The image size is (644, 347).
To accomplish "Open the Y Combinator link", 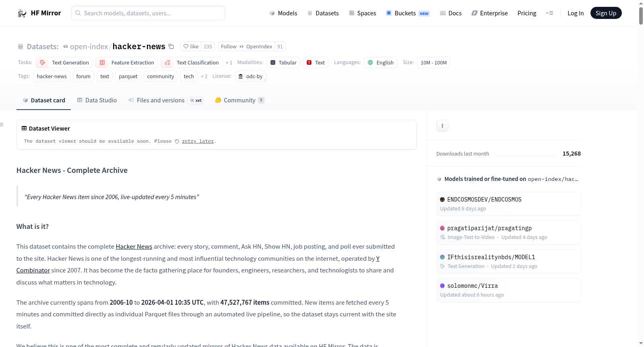I will 33,270.
